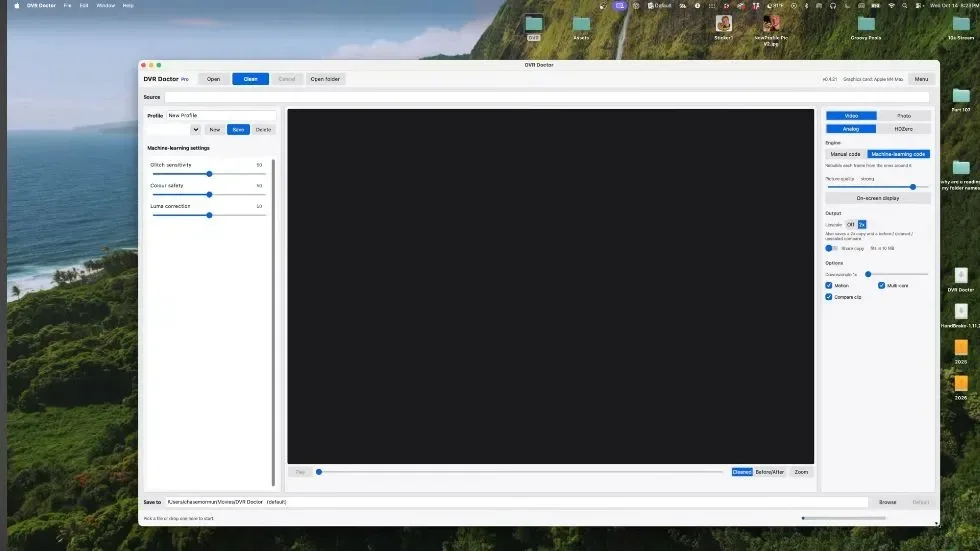Select the Before/After preview view
This screenshot has width=980, height=551.
pos(769,472)
